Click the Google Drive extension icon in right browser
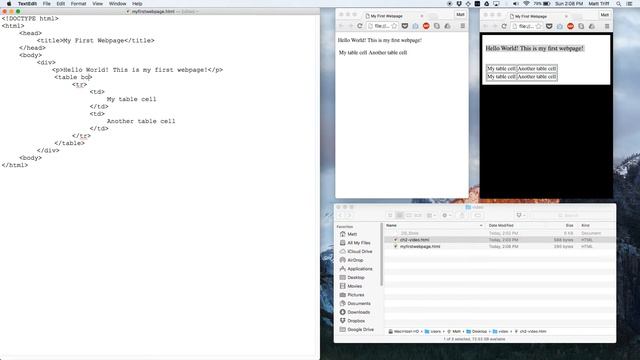This screenshot has width=640, height=360. click(592, 26)
